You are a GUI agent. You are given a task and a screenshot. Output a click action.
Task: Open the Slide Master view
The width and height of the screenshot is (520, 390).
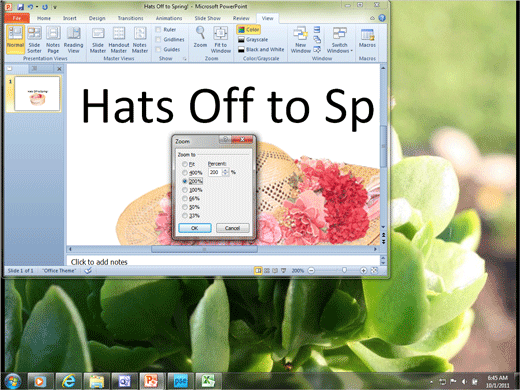click(98, 39)
